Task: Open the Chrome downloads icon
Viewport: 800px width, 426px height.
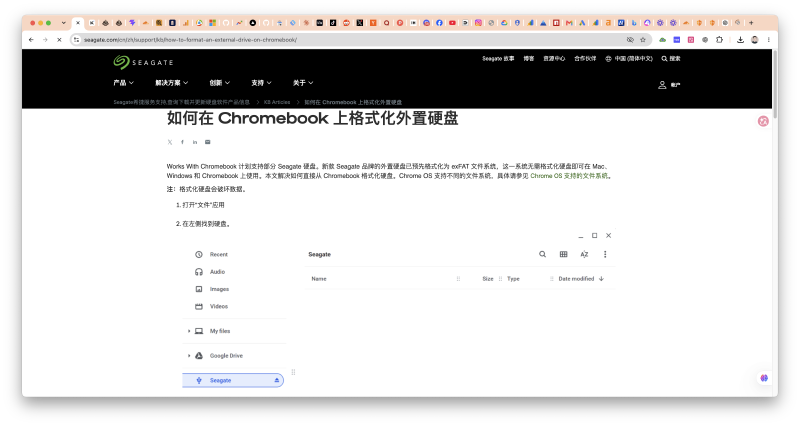Action: [x=740, y=40]
